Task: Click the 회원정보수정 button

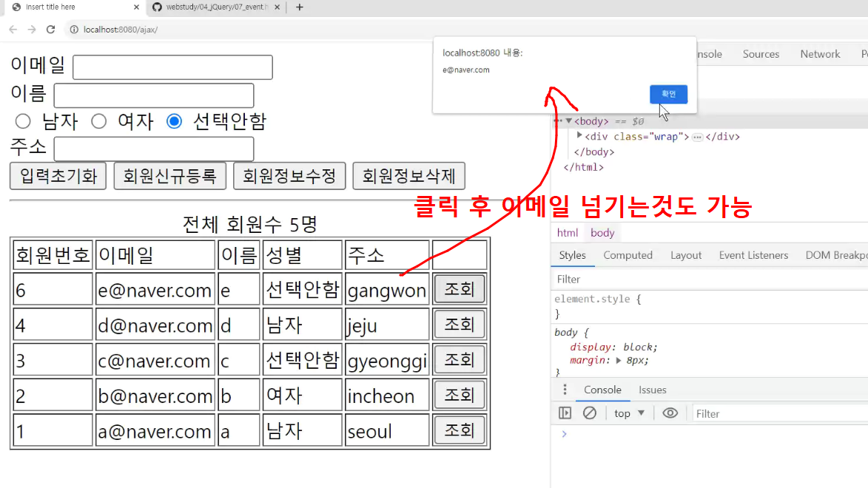Action: pos(289,176)
